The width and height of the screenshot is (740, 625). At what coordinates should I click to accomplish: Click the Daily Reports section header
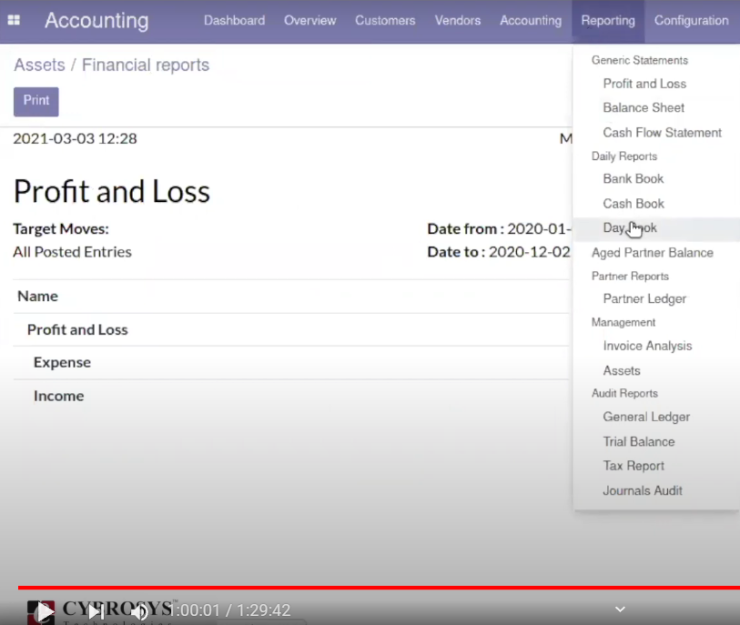click(x=624, y=156)
